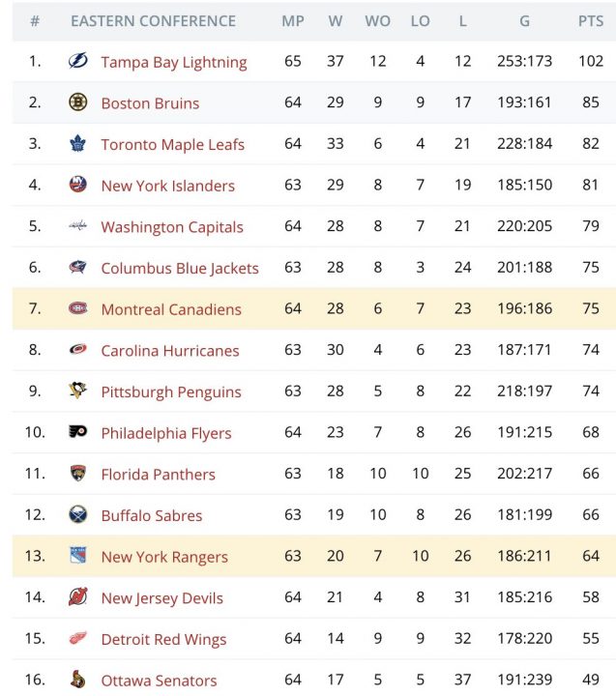Click the Boston Bruins logo icon
The width and height of the screenshot is (616, 696).
click(77, 102)
